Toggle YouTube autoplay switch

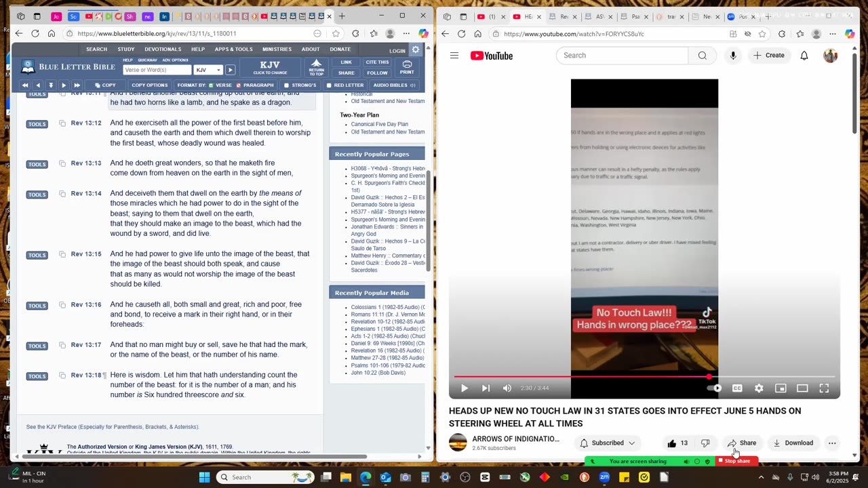pos(715,388)
